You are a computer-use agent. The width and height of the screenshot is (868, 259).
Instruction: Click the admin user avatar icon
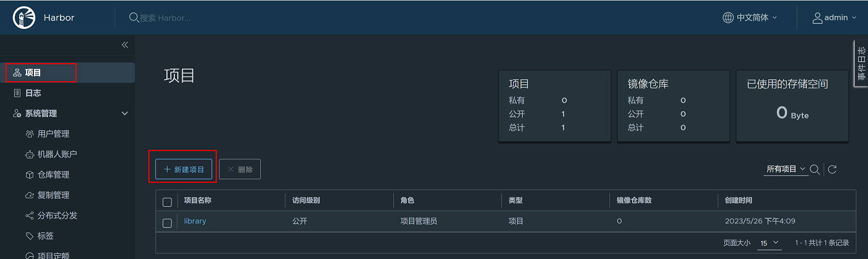point(817,18)
